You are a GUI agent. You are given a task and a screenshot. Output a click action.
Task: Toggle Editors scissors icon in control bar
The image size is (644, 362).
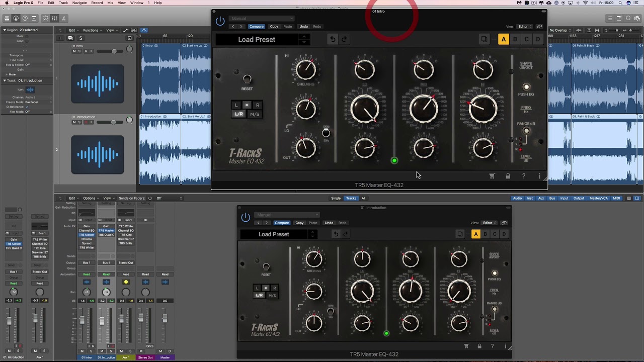point(63,19)
